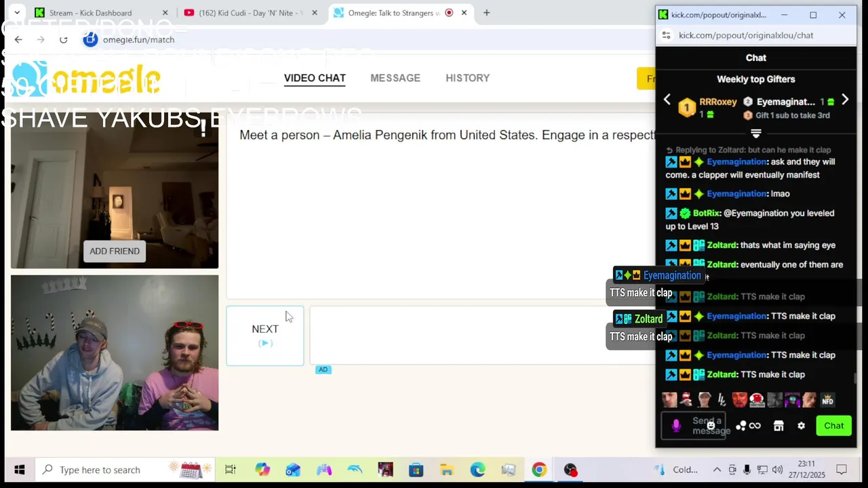Open the HISTORY tab

click(x=467, y=78)
